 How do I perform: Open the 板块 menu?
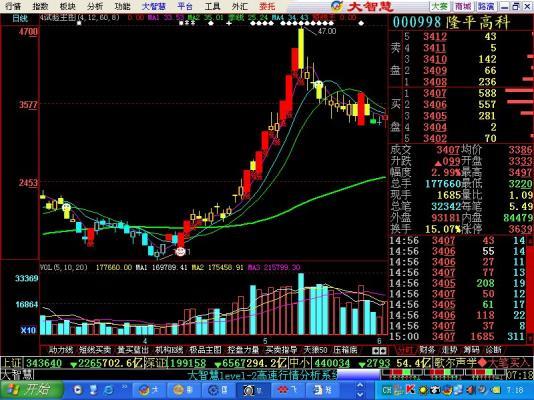coord(67,6)
